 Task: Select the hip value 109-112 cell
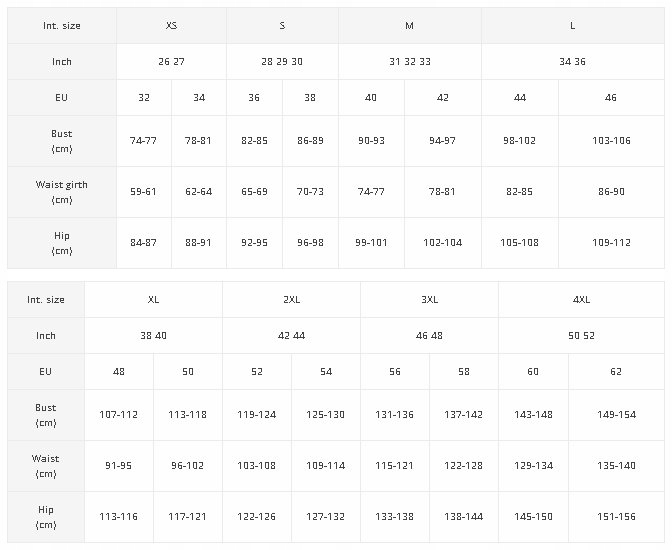pyautogui.click(x=611, y=242)
